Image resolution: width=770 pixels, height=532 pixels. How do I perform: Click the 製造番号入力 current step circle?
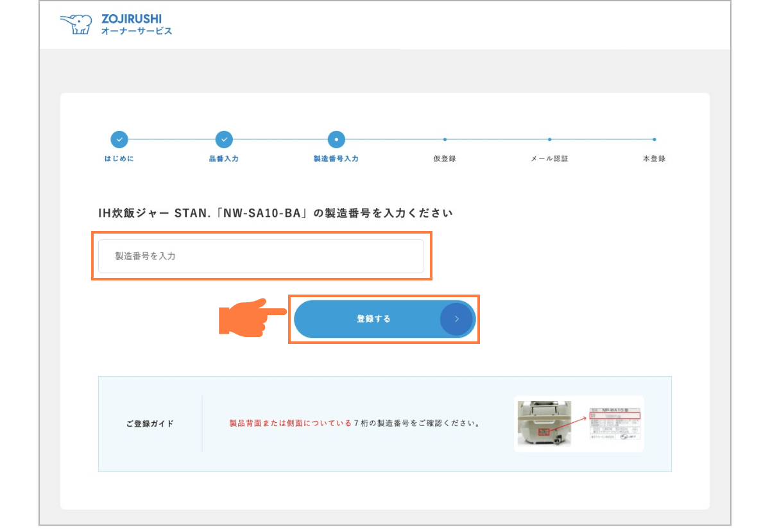coord(336,139)
